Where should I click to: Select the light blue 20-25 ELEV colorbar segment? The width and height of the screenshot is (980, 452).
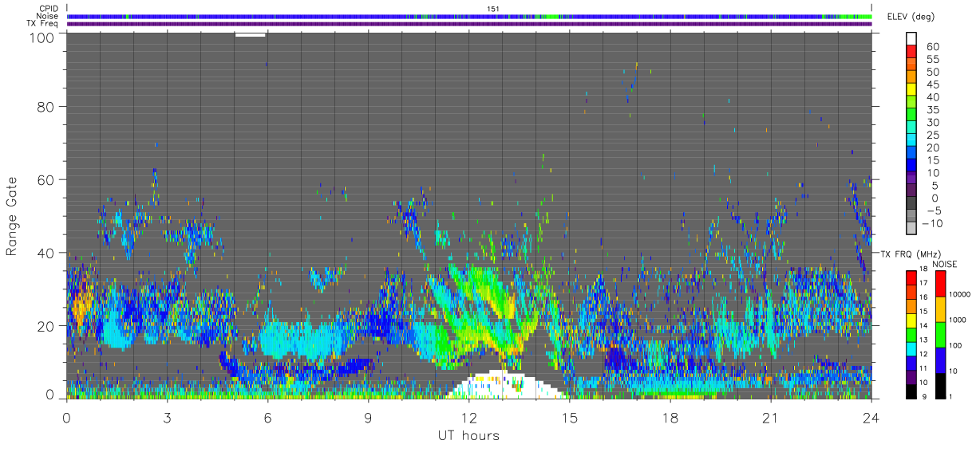(x=911, y=140)
